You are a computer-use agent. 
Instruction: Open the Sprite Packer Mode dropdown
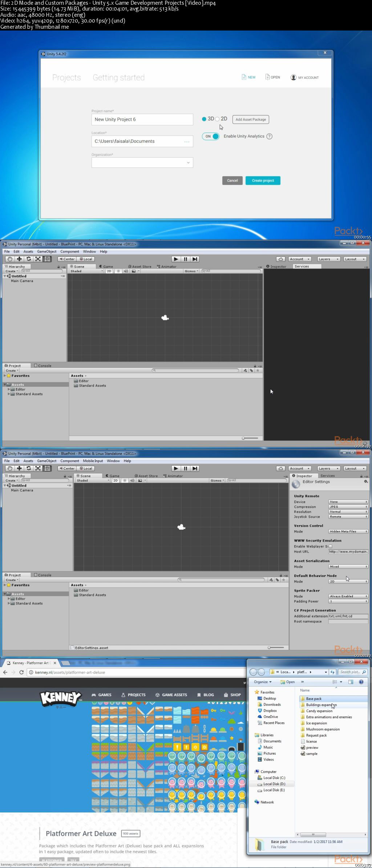tap(348, 596)
